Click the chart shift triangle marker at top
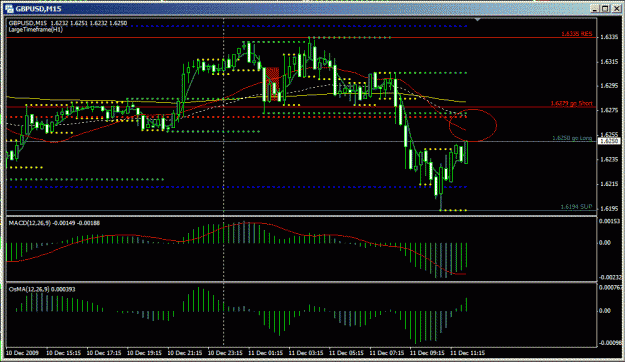 tap(478, 19)
